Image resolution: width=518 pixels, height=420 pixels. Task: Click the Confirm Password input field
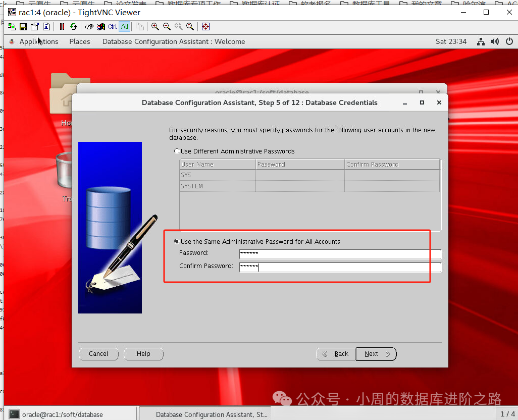click(x=340, y=267)
